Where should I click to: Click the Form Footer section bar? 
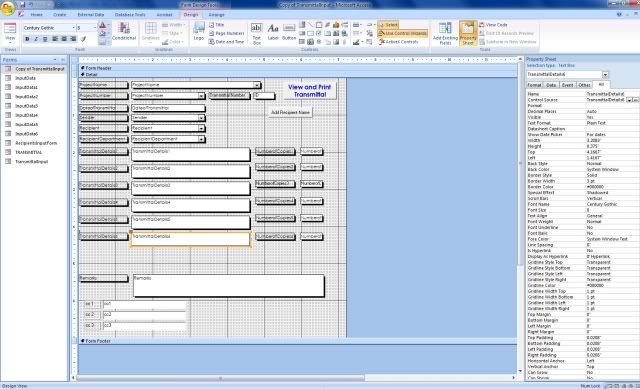point(297,341)
